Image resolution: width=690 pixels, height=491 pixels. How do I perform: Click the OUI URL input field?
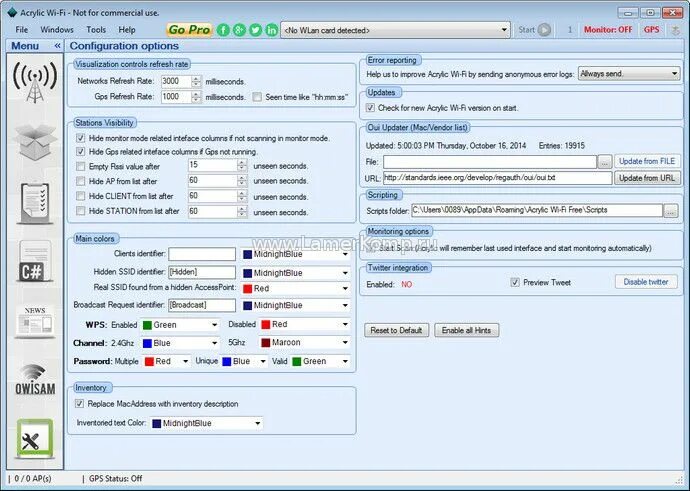(497, 178)
